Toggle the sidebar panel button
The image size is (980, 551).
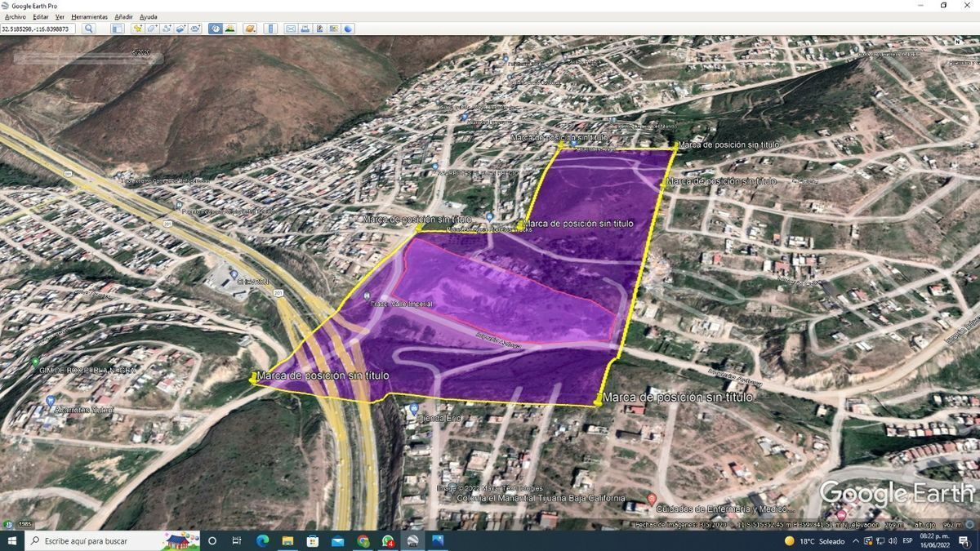point(117,29)
